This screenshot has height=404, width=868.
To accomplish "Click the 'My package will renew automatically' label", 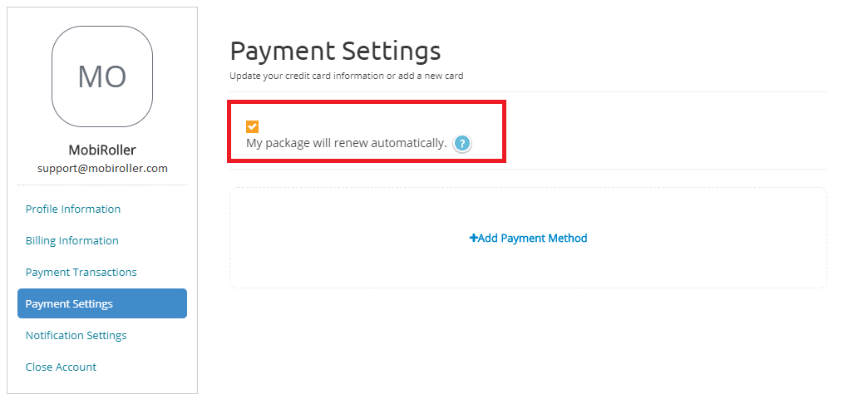I will tap(347, 143).
